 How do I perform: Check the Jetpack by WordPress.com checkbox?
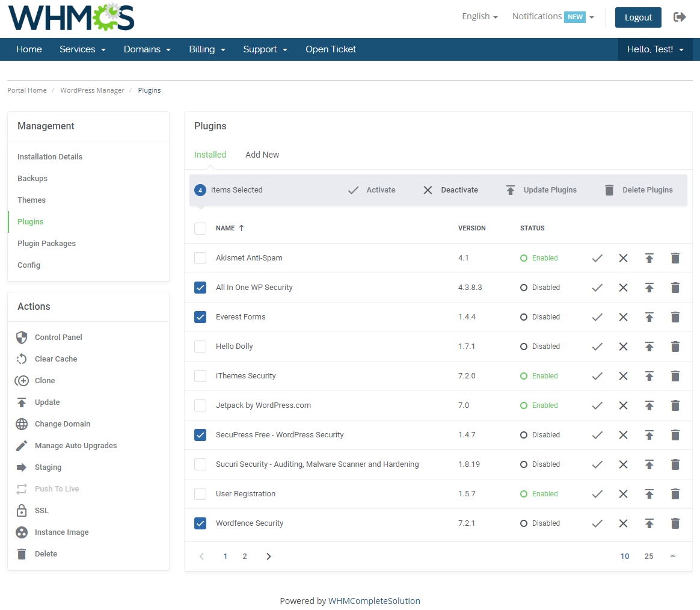click(x=200, y=405)
